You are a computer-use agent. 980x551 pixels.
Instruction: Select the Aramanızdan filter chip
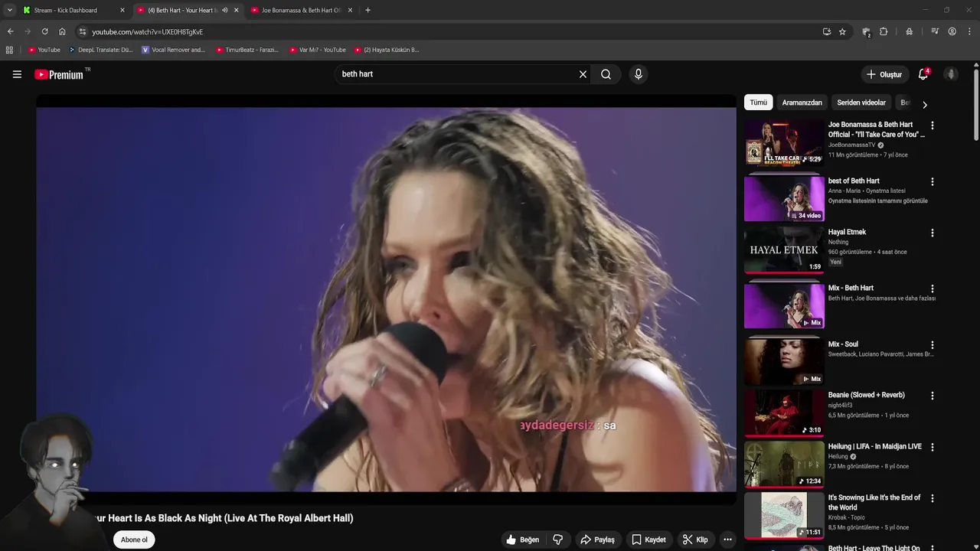802,103
